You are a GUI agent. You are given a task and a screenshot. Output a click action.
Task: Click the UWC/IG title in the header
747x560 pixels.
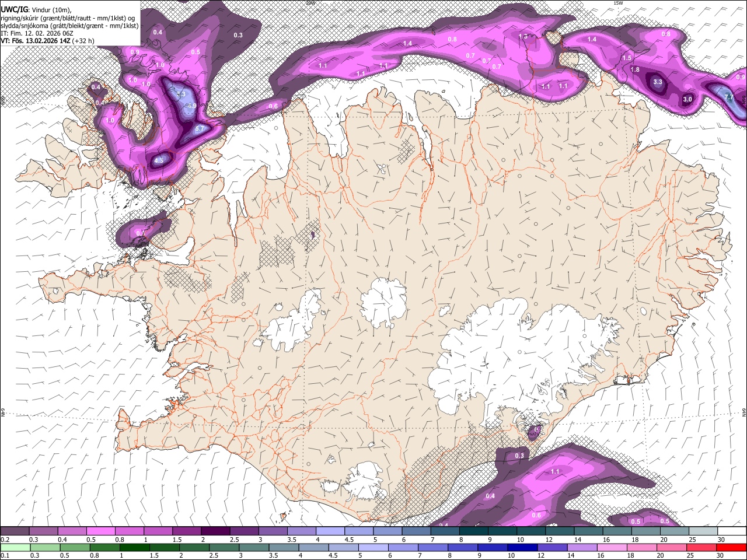pos(13,9)
